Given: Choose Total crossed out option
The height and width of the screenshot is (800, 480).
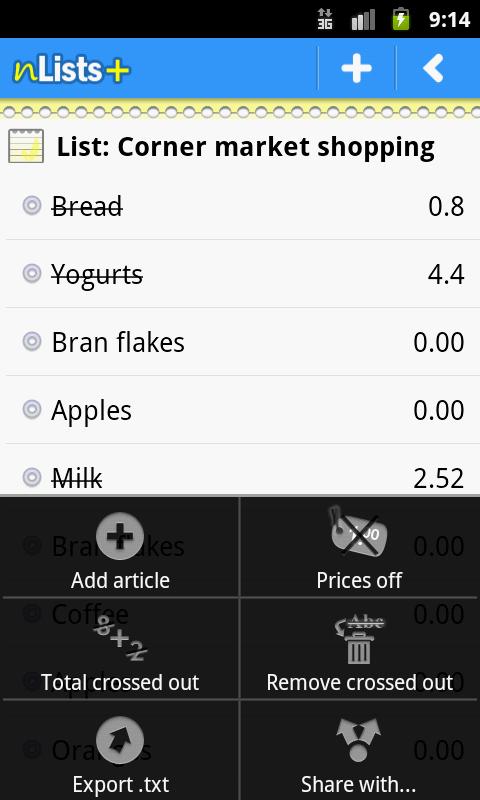Looking at the screenshot, I should point(120,649).
